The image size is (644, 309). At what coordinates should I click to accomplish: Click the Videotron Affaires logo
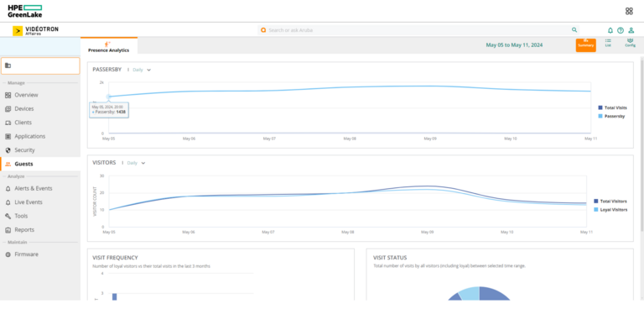[35, 30]
